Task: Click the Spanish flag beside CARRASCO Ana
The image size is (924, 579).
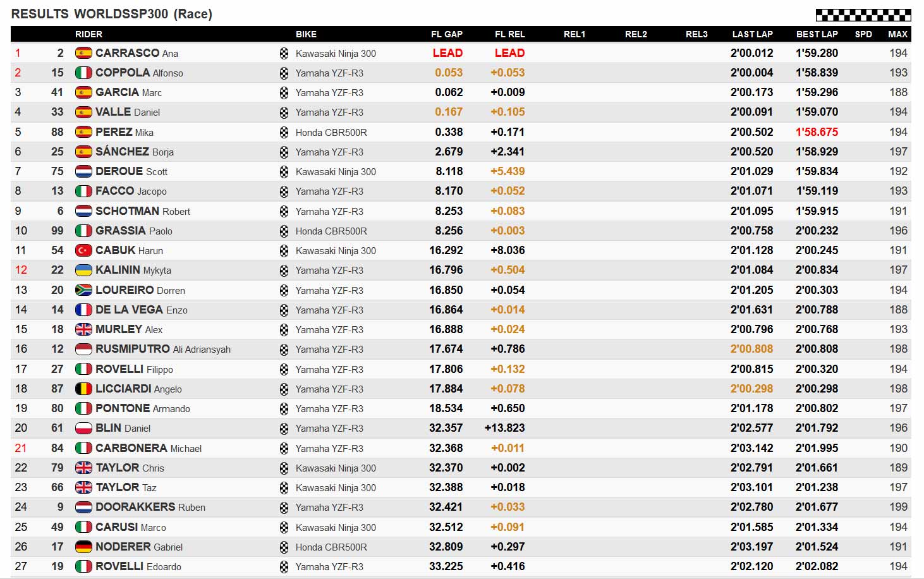Action: tap(83, 53)
